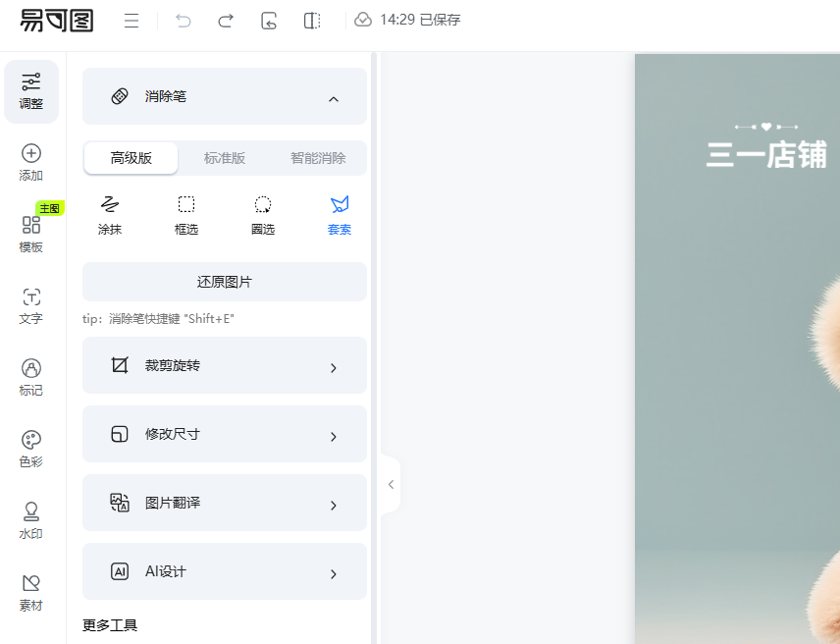Open the 色彩 color sidebar panel

[31, 449]
